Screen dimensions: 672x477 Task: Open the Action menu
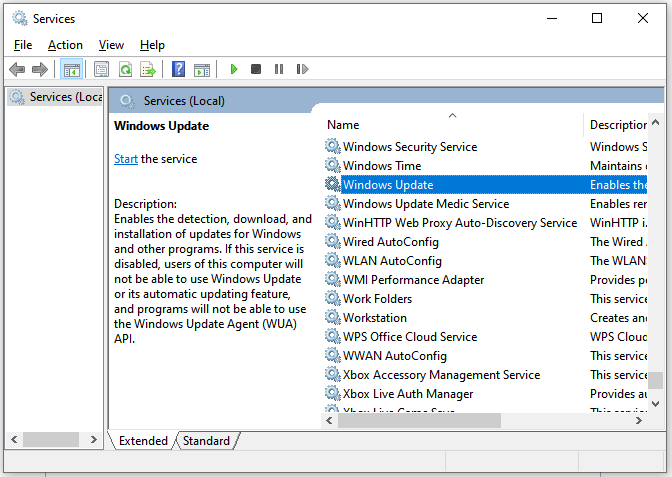click(x=65, y=45)
